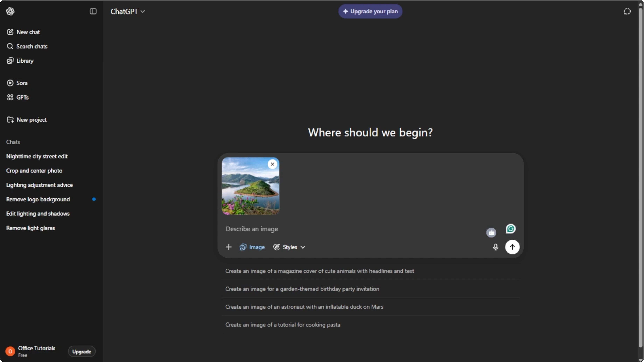644x362 pixels.
Task: Click the ChatGPT logo icon
Action: [x=10, y=11]
